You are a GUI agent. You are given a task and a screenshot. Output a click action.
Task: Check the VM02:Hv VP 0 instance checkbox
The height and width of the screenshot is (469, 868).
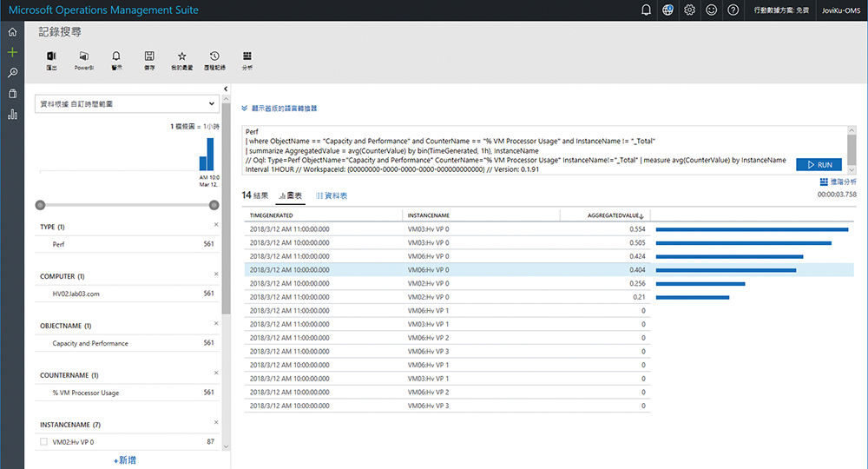43,442
